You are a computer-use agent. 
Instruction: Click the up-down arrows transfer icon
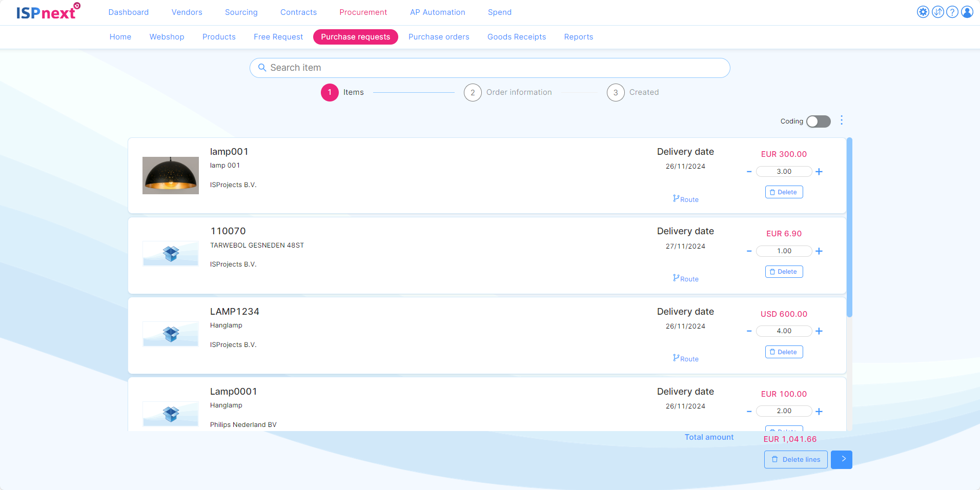pyautogui.click(x=937, y=12)
